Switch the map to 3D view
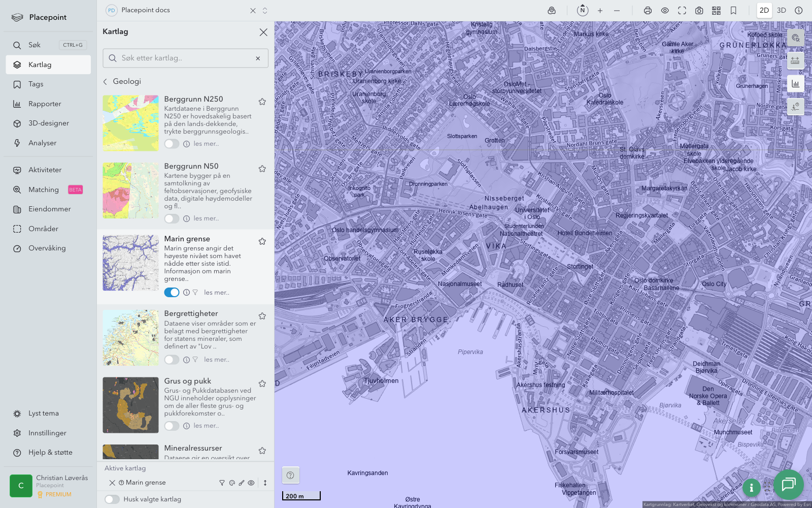The width and height of the screenshot is (812, 508). pos(782,11)
